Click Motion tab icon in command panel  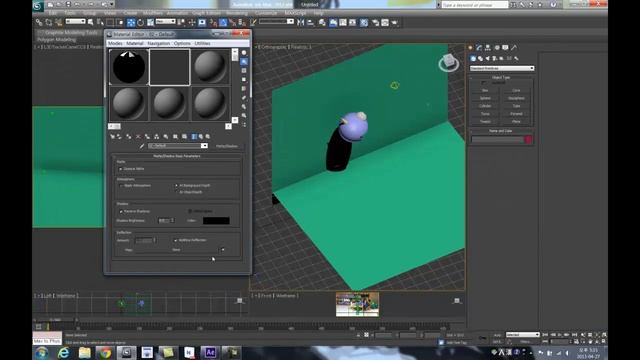497,48
